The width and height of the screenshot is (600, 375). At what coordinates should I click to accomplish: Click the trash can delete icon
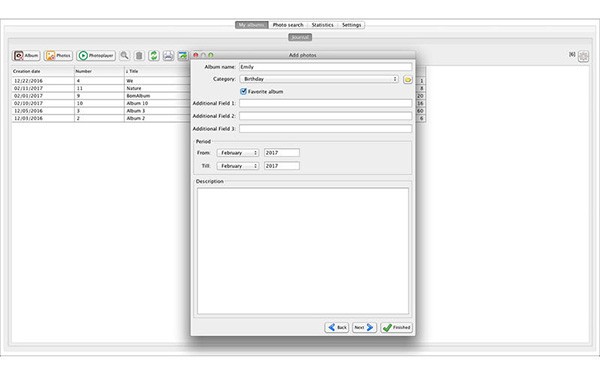[139, 55]
